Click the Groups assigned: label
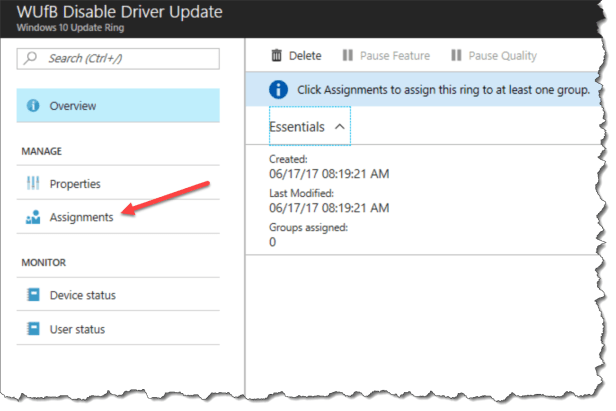The image size is (616, 411). pyautogui.click(x=308, y=228)
